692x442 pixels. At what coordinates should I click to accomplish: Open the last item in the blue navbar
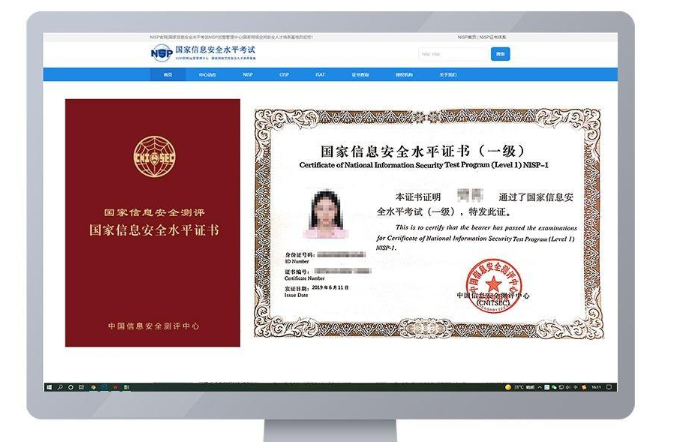pos(448,75)
